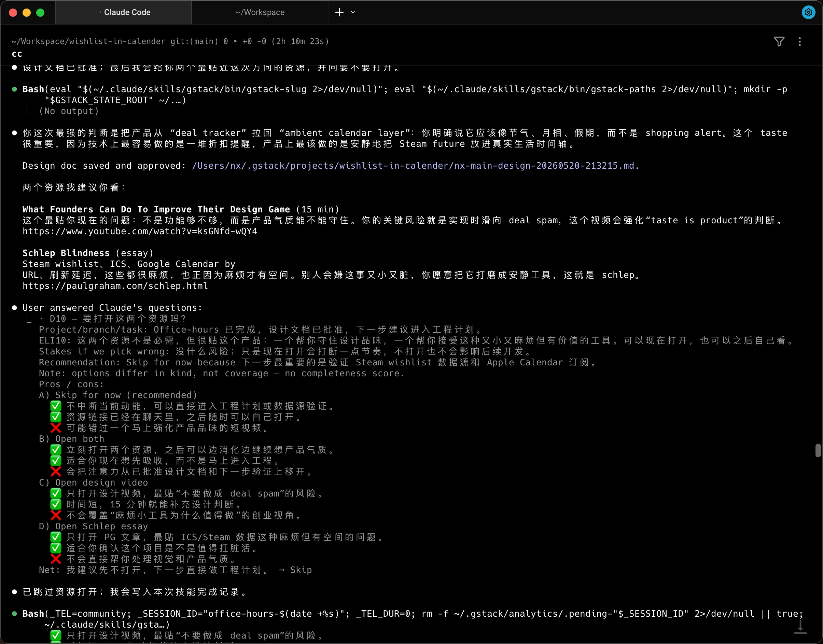
Task: Click the yellow minimize button
Action: [x=26, y=12]
